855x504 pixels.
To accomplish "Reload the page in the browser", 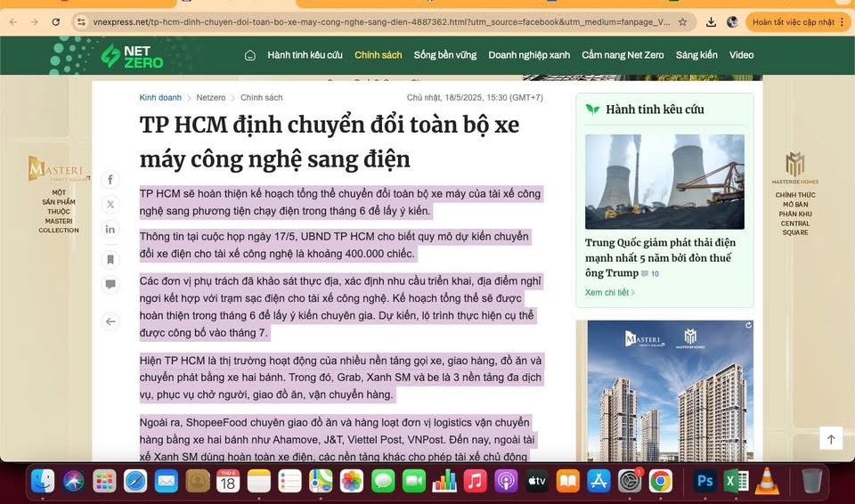I will coord(56,21).
